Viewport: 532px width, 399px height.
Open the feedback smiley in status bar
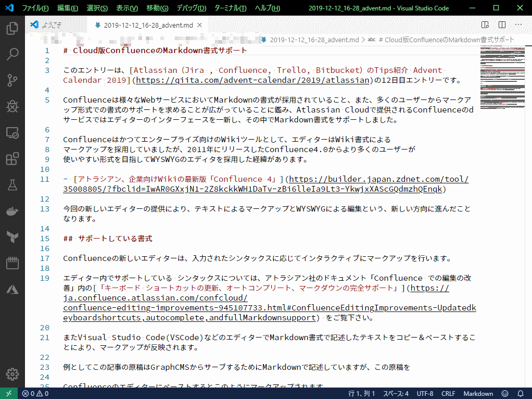point(505,393)
